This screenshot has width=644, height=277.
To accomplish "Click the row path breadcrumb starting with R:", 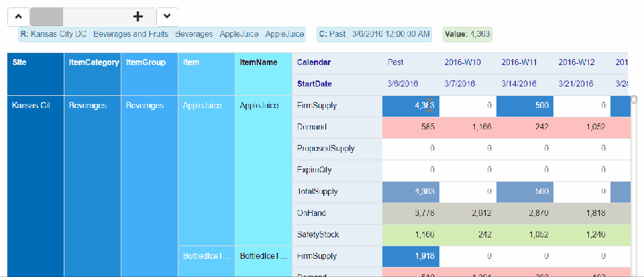I will pos(162,34).
